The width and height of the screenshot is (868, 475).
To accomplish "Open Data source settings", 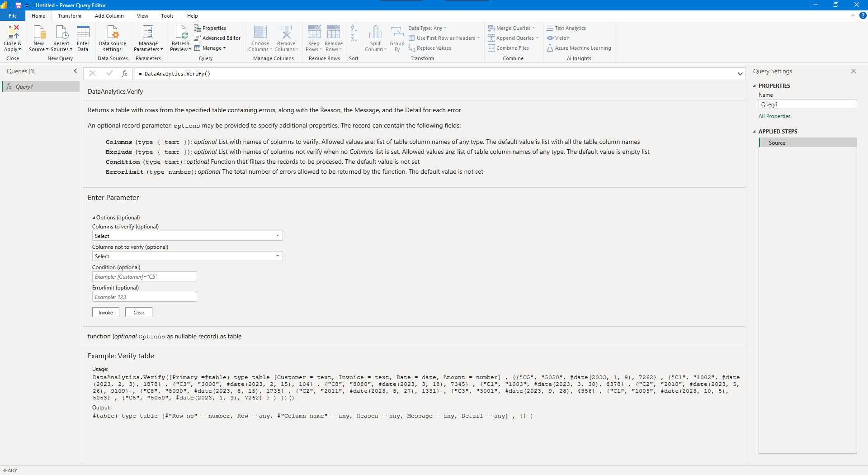I will pos(113,38).
